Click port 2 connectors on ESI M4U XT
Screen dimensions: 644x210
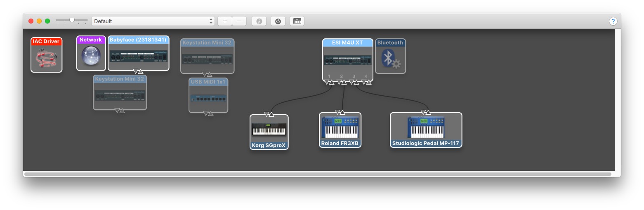pyautogui.click(x=342, y=82)
